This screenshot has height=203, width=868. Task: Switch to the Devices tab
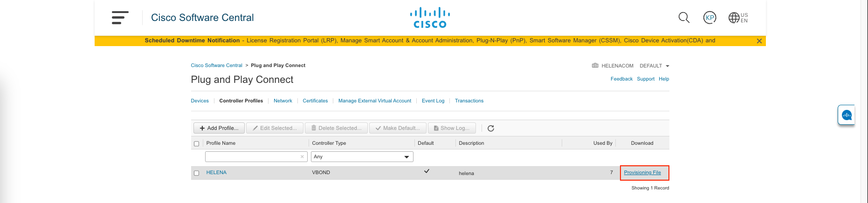pos(200,101)
